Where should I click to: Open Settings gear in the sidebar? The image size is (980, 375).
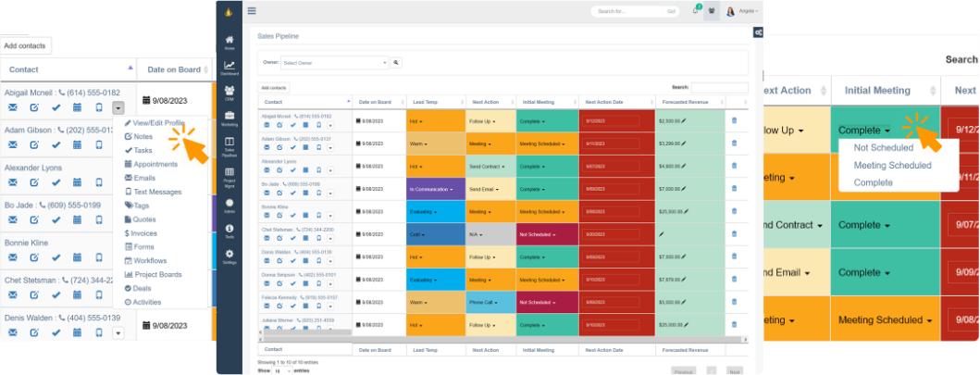point(229,256)
